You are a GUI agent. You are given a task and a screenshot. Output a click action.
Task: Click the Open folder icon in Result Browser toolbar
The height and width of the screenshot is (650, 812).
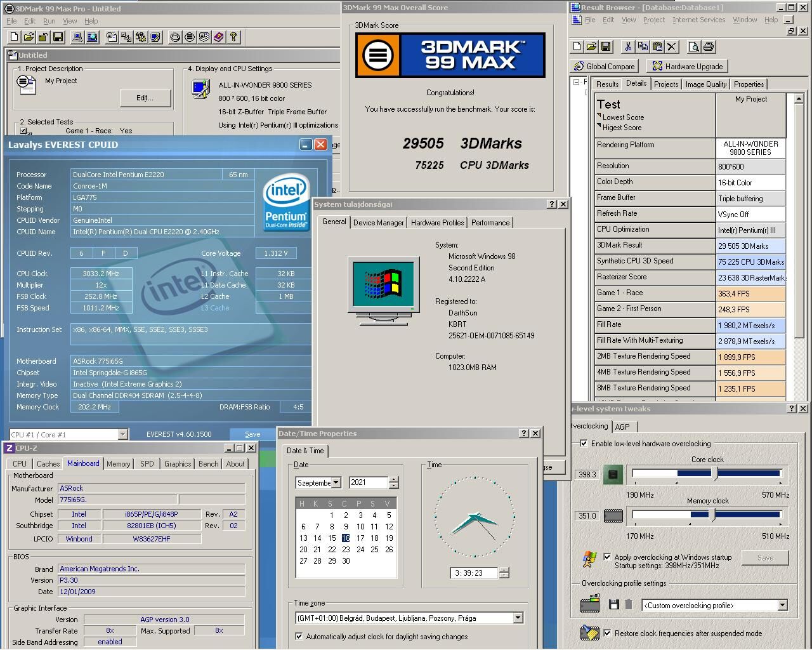591,46
